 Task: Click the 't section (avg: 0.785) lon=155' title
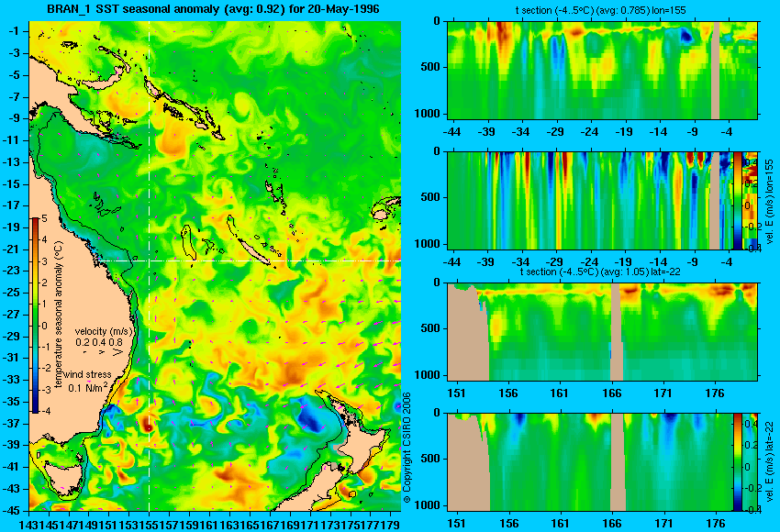coord(600,10)
